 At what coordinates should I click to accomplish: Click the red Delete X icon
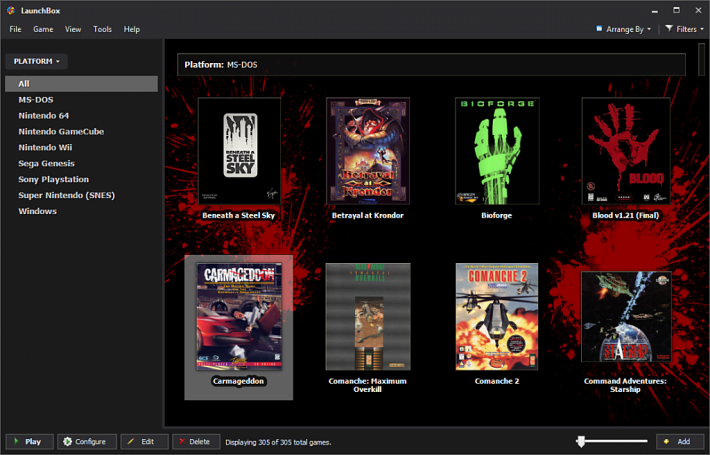[x=182, y=441]
